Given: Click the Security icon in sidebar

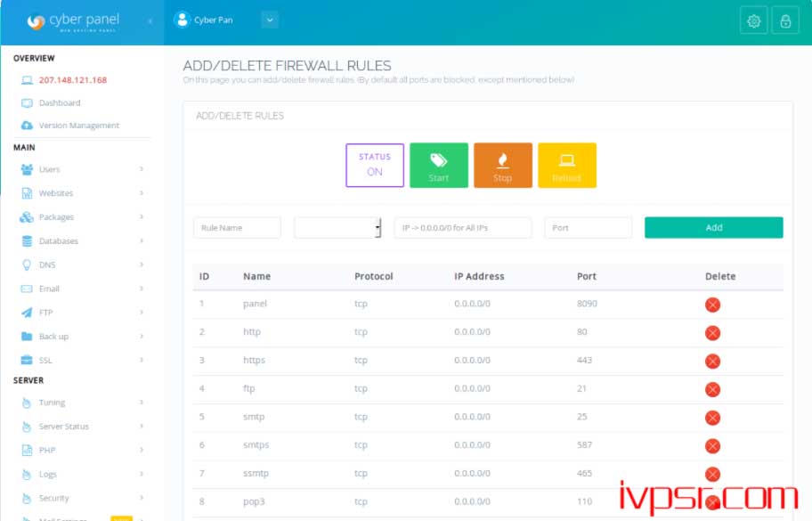Looking at the screenshot, I should (27, 498).
